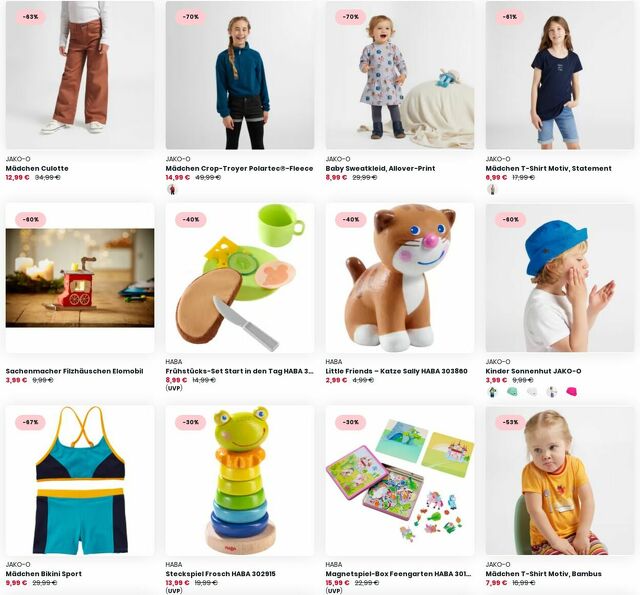Viewport: 640px width, 595px height.
Task: Select the pink sun hat color variant
Action: pos(572,392)
